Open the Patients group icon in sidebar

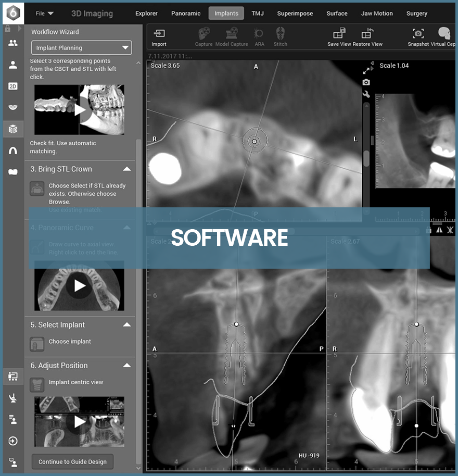coord(12,43)
